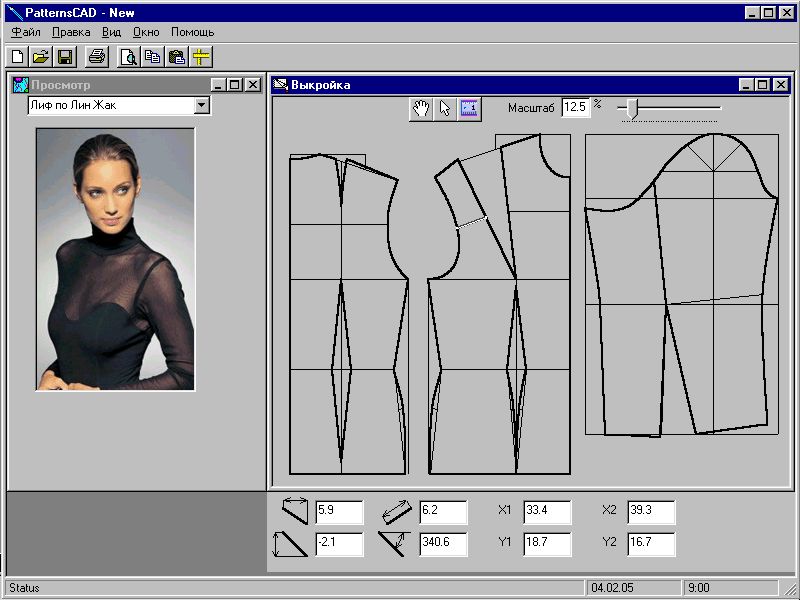Click the yellow cross toolbar icon
The image size is (800, 600).
[201, 57]
